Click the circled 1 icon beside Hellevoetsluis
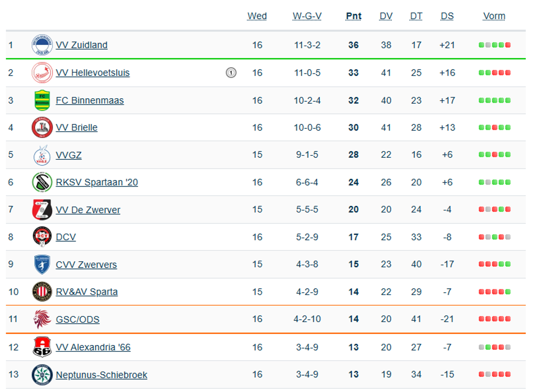 (231, 73)
